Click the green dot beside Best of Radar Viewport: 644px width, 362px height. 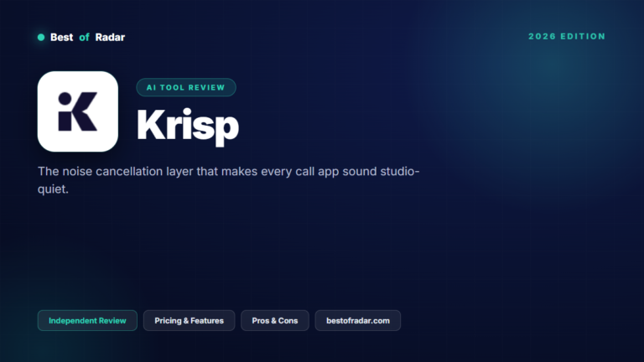41,38
